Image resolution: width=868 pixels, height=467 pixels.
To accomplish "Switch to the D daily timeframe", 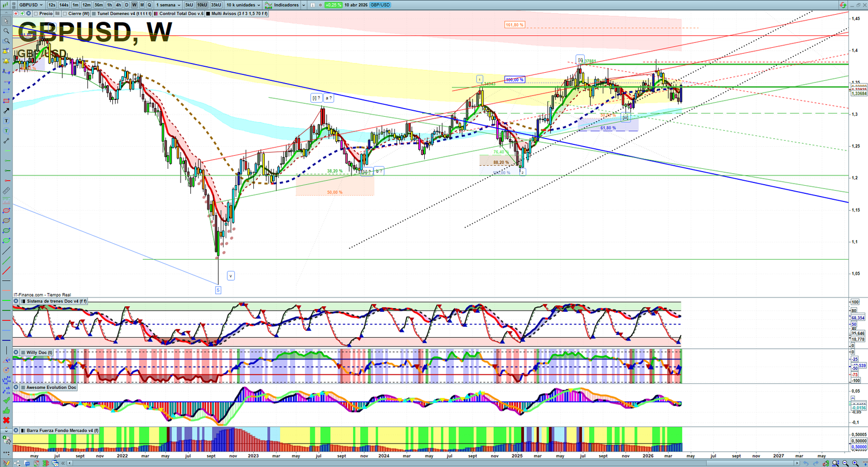I will click(126, 5).
